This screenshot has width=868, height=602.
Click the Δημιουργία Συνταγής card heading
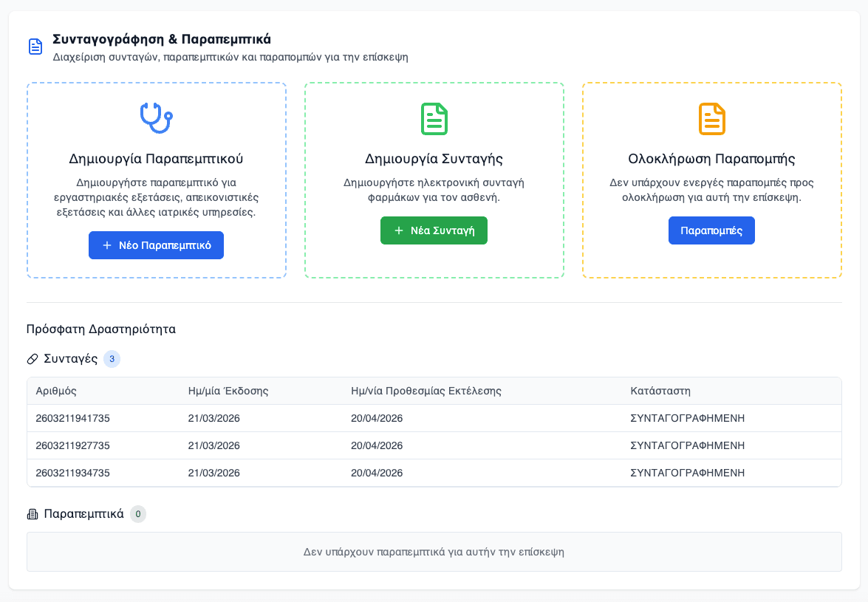pyautogui.click(x=434, y=159)
